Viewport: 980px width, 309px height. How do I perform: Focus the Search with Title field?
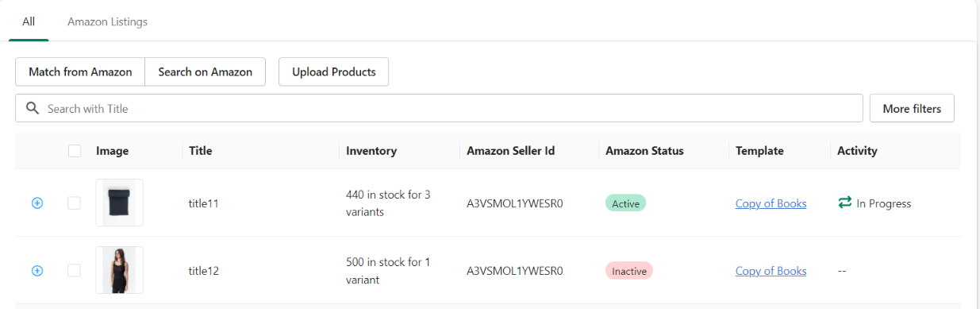(439, 108)
